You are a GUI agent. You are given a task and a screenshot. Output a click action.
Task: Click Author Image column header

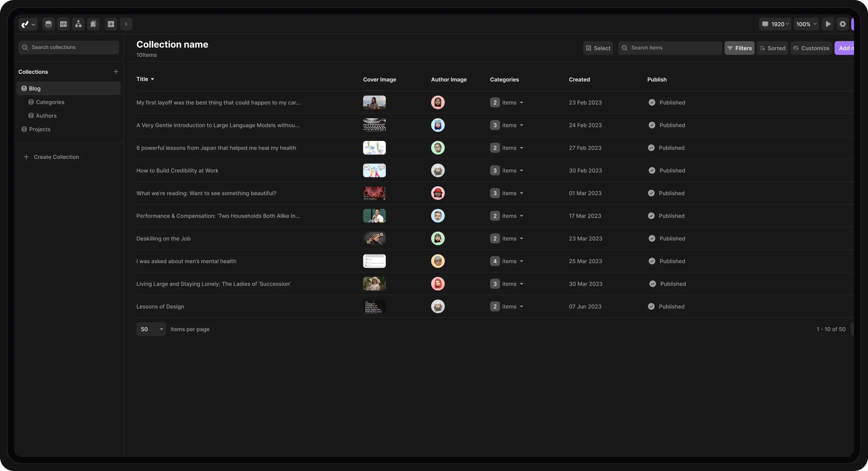coord(449,80)
